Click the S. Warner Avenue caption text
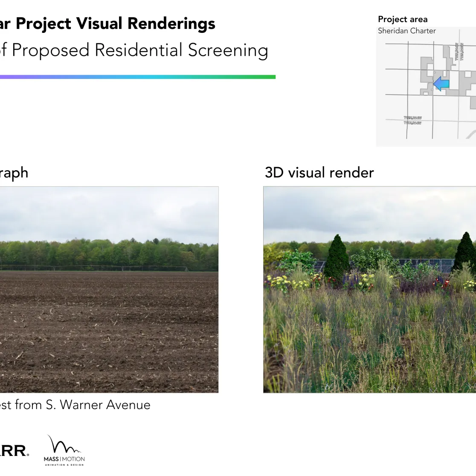Viewport: 476px width, 476px height. [x=75, y=405]
